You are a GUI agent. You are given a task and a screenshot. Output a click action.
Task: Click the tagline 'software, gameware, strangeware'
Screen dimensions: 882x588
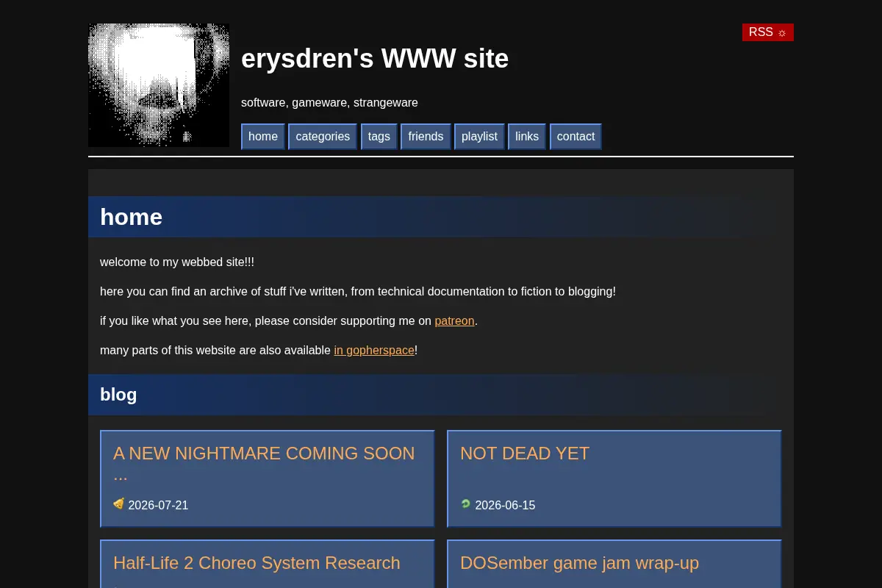(329, 103)
